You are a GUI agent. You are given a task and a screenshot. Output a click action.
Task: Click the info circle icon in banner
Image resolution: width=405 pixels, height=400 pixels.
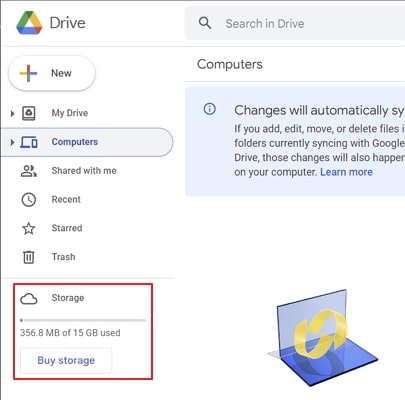click(210, 109)
